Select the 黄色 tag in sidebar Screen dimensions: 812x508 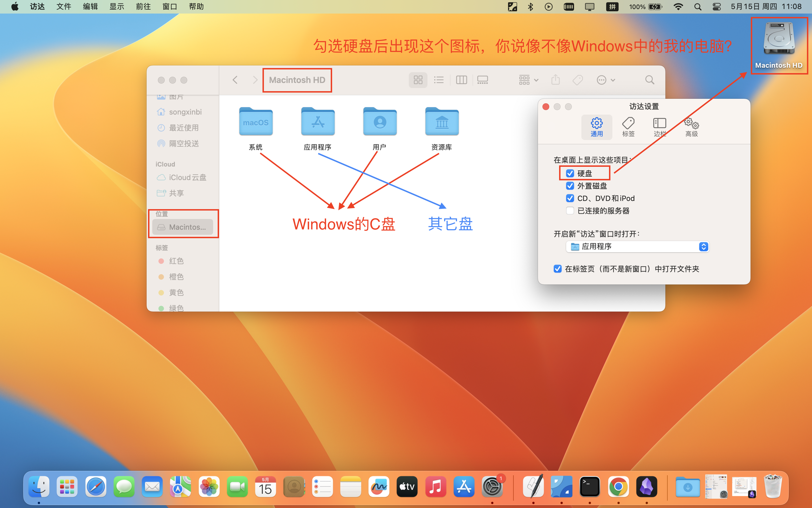[x=183, y=293]
